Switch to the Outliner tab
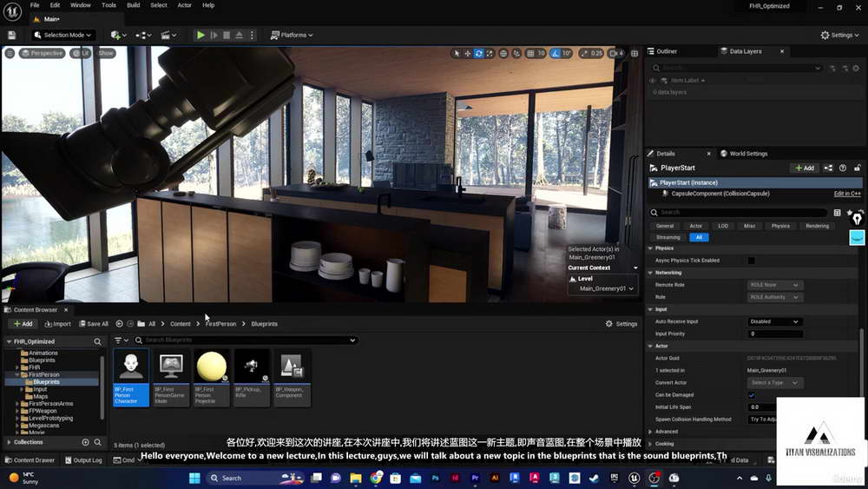The image size is (868, 489). point(667,51)
